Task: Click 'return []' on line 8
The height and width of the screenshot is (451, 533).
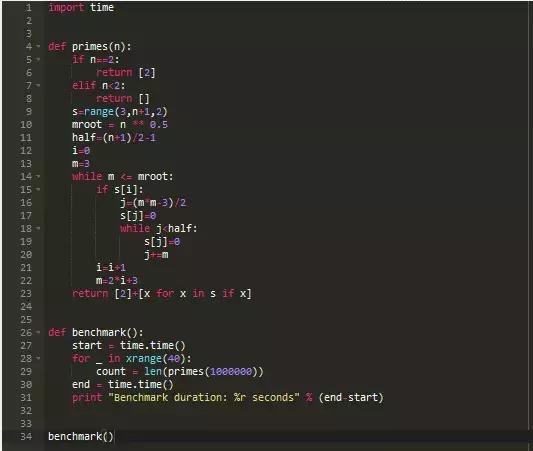Action: click(x=123, y=99)
